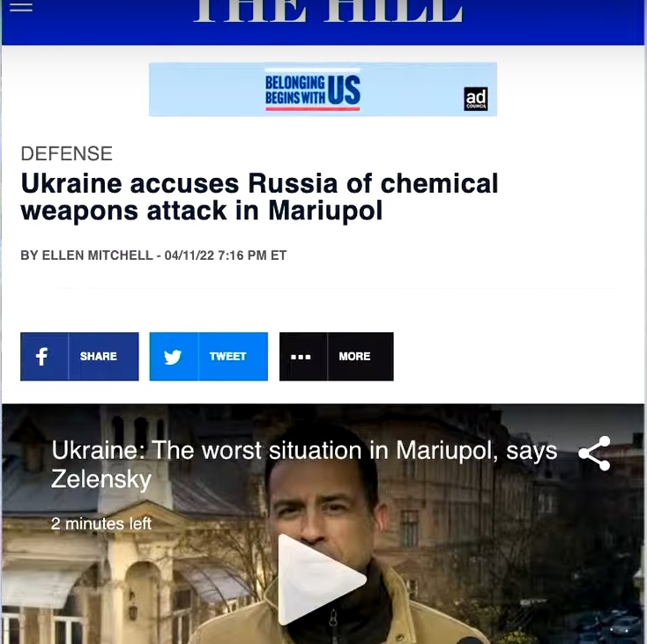Click the video share icon

click(595, 454)
